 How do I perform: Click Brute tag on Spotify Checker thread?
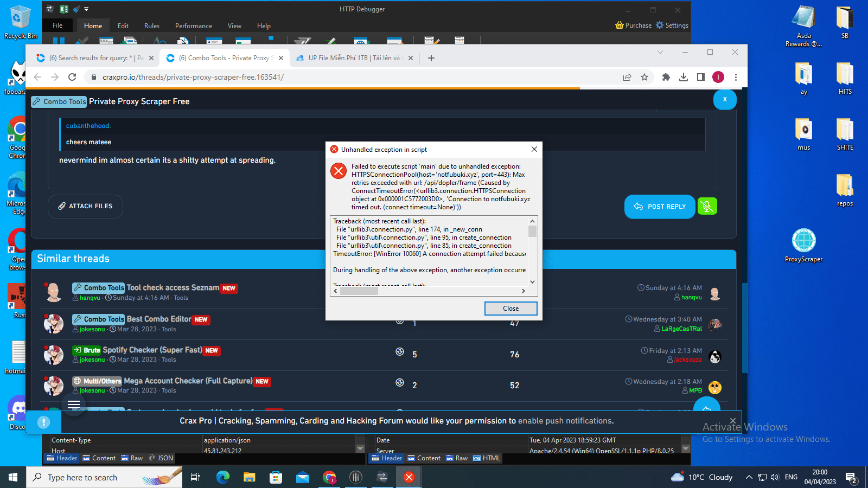pyautogui.click(x=87, y=350)
